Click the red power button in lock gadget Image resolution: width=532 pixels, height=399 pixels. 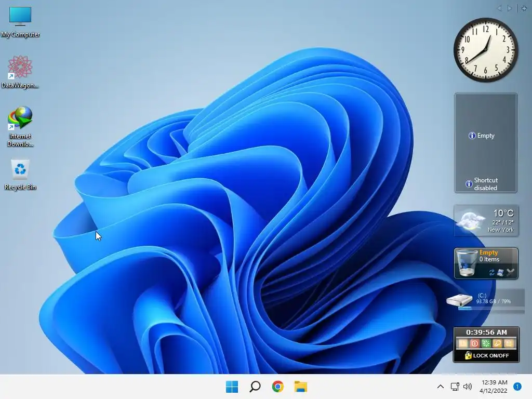coord(475,343)
